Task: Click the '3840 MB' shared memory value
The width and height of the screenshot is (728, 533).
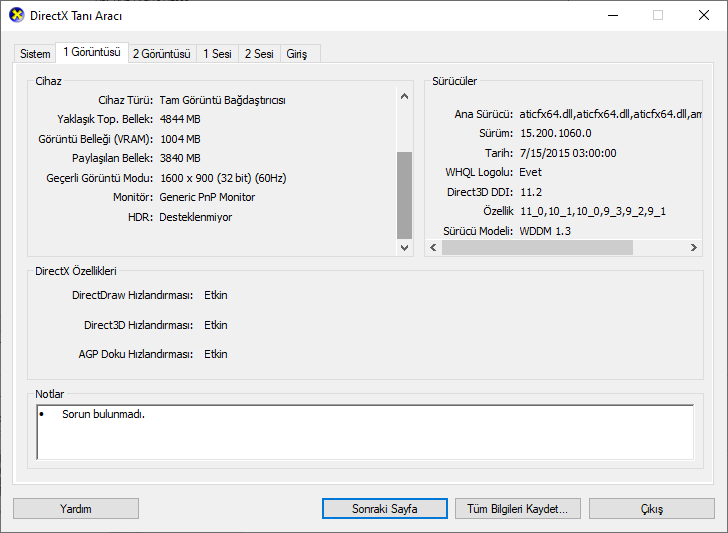Action: [x=180, y=158]
